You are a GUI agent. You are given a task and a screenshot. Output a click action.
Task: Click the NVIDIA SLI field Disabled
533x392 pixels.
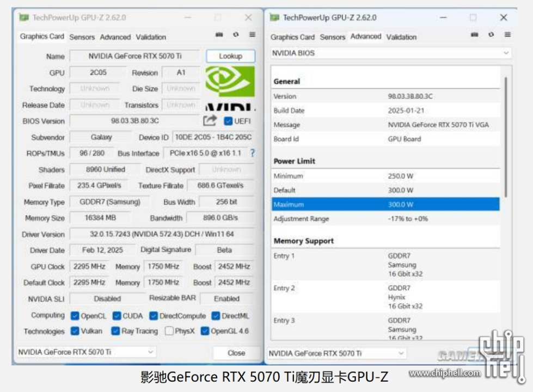[107, 298]
